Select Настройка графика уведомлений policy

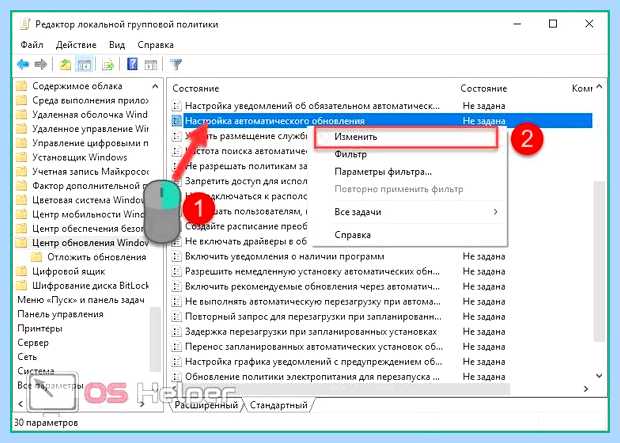[x=314, y=362]
